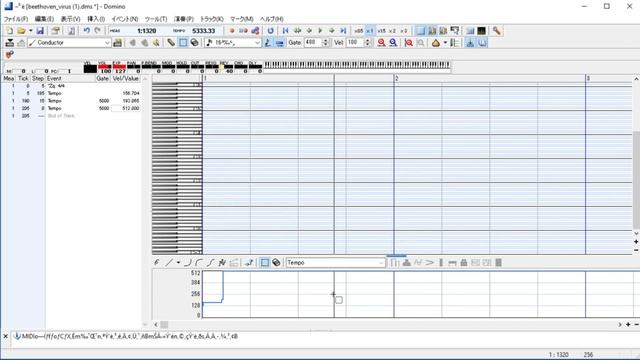Create a new file with the New icon
Image resolution: width=640 pixels, height=360 pixels.
point(9,31)
